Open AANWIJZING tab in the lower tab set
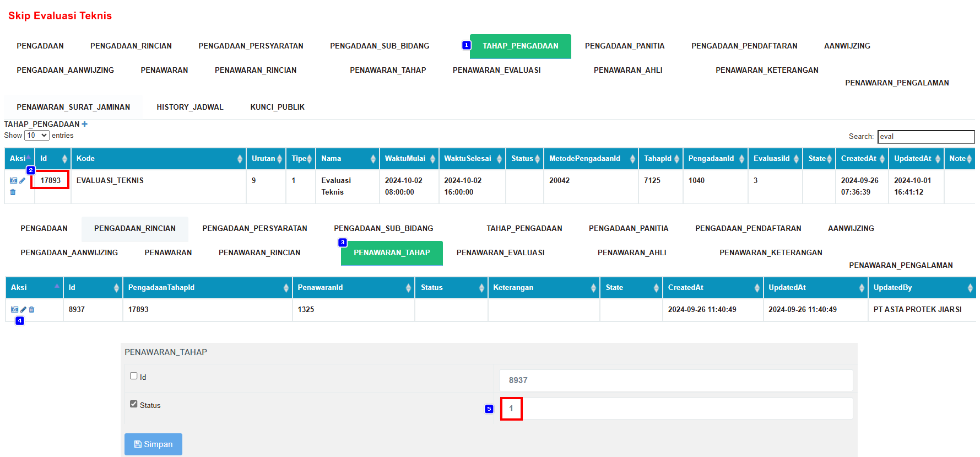This screenshot has height=457, width=980. (x=851, y=229)
